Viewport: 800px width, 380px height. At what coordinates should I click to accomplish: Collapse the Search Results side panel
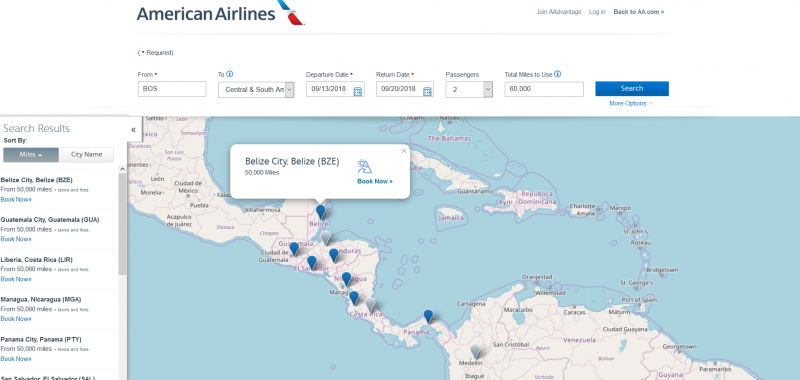[x=133, y=130]
